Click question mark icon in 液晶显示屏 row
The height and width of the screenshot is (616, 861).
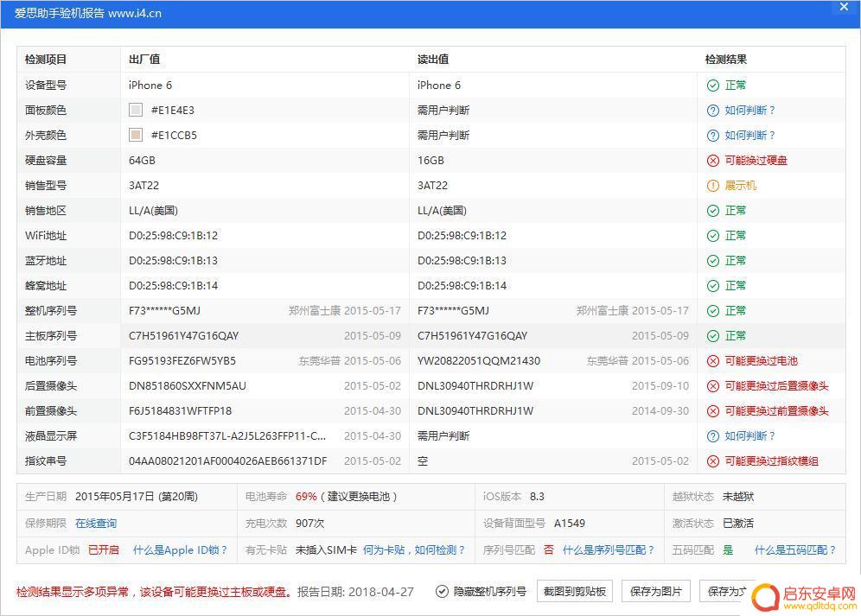(x=712, y=436)
